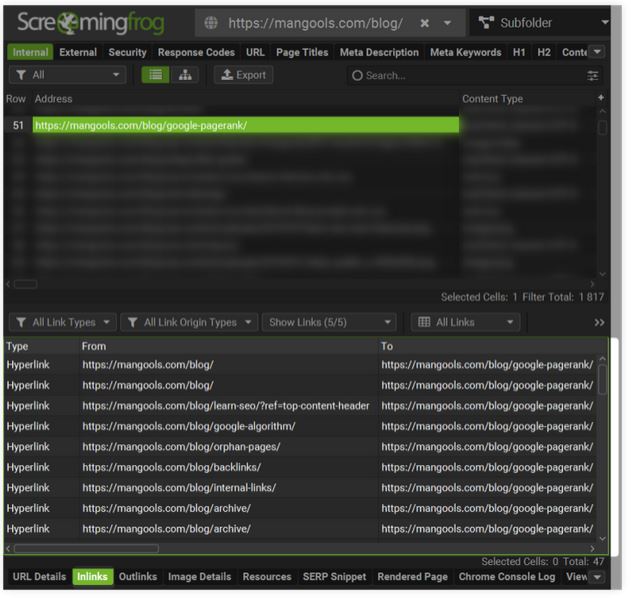Image resolution: width=631 pixels, height=598 pixels.
Task: Select the URL tab
Action: [x=255, y=52]
